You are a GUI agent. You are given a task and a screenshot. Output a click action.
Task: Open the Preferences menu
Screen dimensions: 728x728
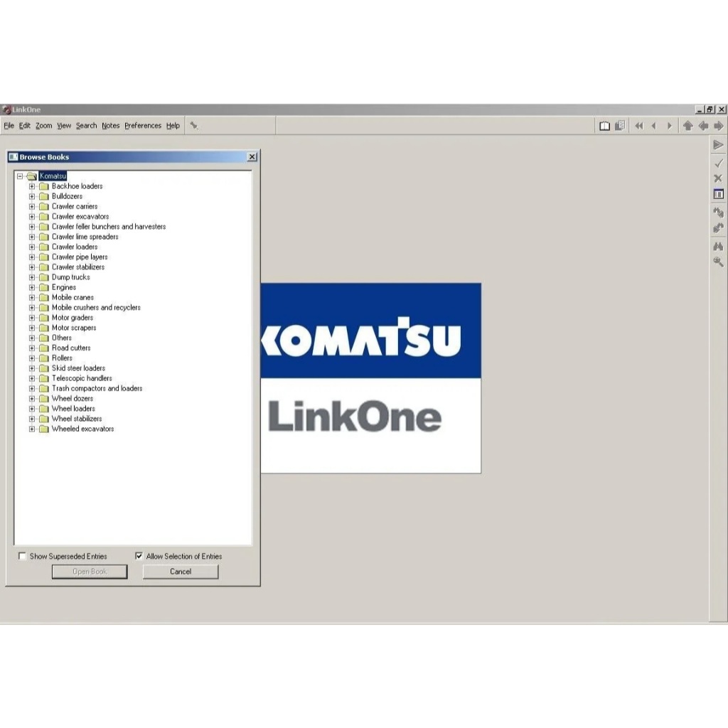[x=142, y=125]
